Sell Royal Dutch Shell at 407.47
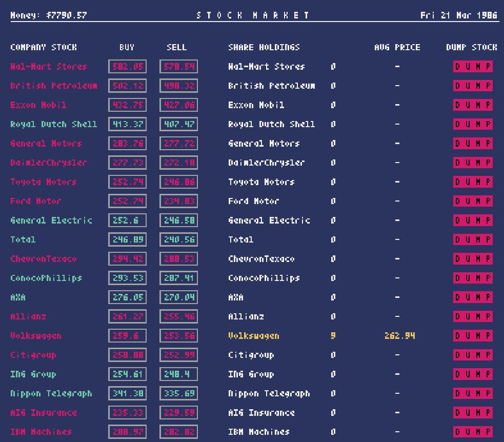The width and height of the screenshot is (504, 442). 178,124
